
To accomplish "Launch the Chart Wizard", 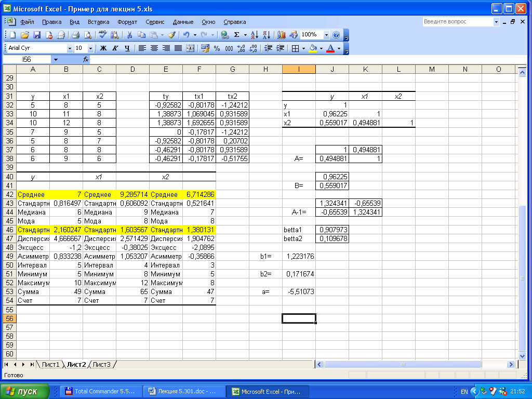I will pyautogui.click(x=281, y=35).
